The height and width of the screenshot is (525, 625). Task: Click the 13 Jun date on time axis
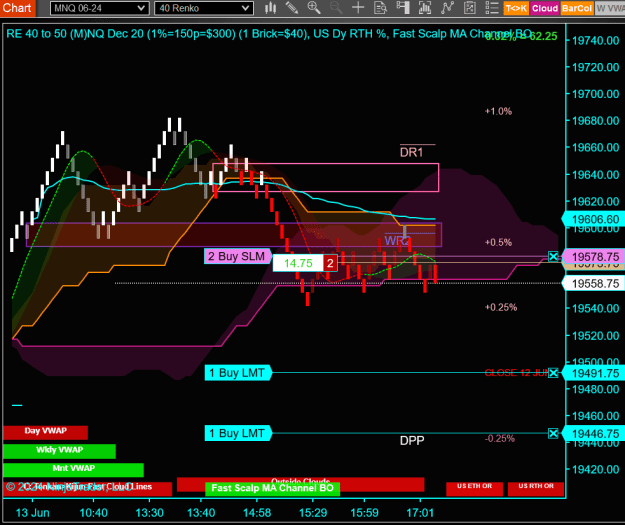pos(33,513)
